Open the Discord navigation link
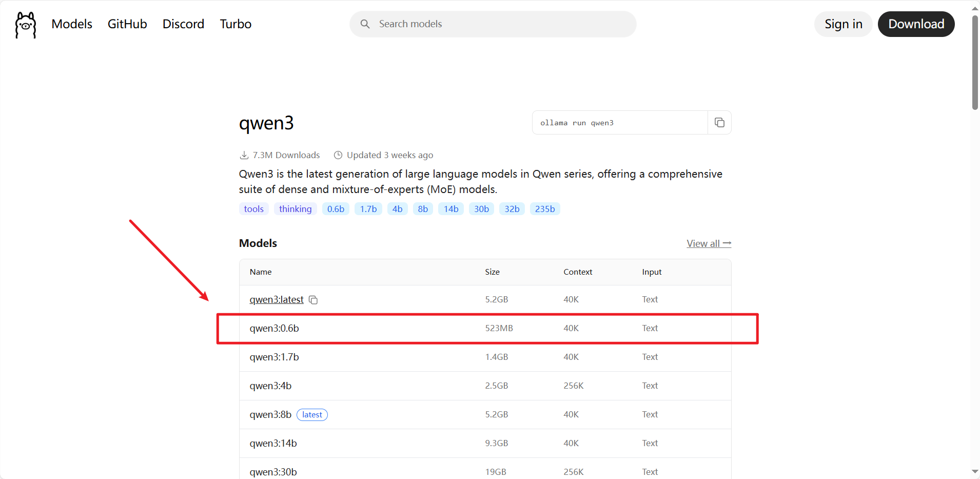980x479 pixels. coord(183,24)
